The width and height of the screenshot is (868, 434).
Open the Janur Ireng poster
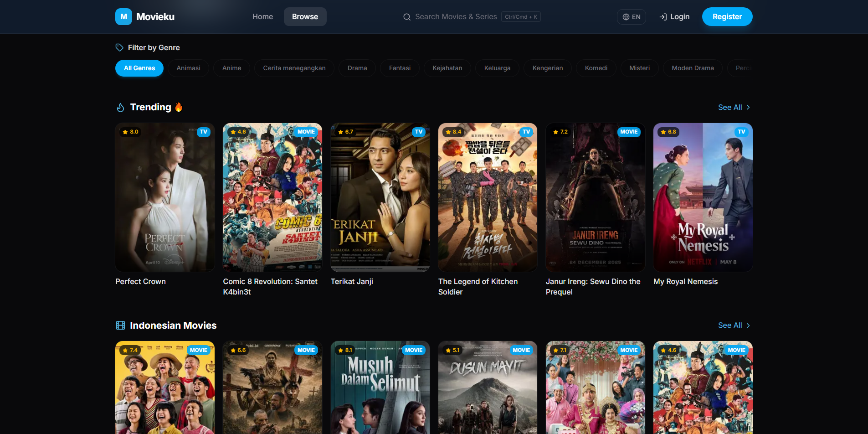tap(595, 197)
